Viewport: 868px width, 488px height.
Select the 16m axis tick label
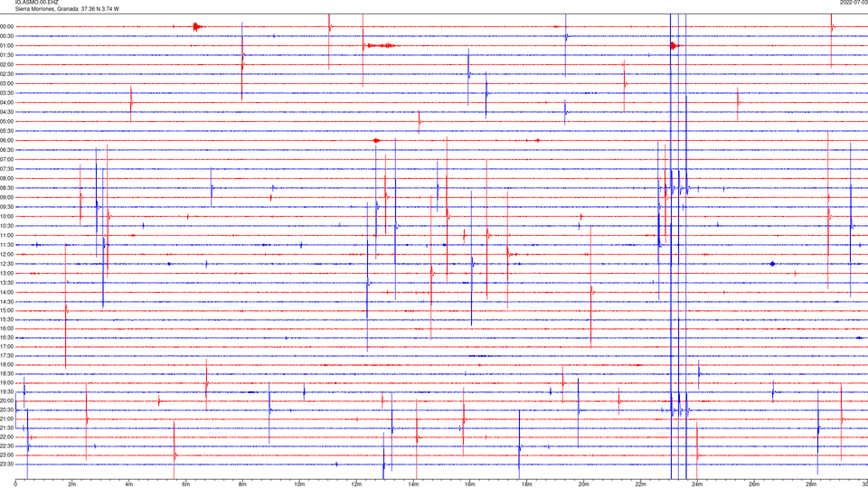[x=470, y=484]
